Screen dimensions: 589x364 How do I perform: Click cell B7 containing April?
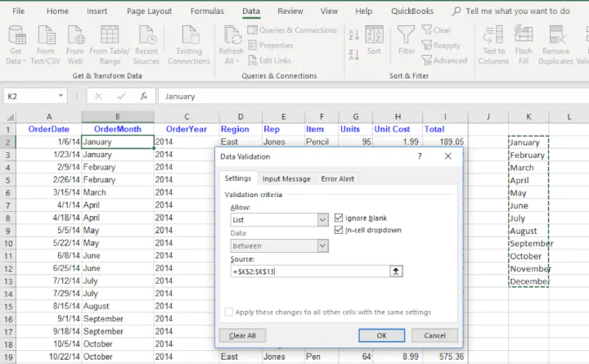point(118,205)
